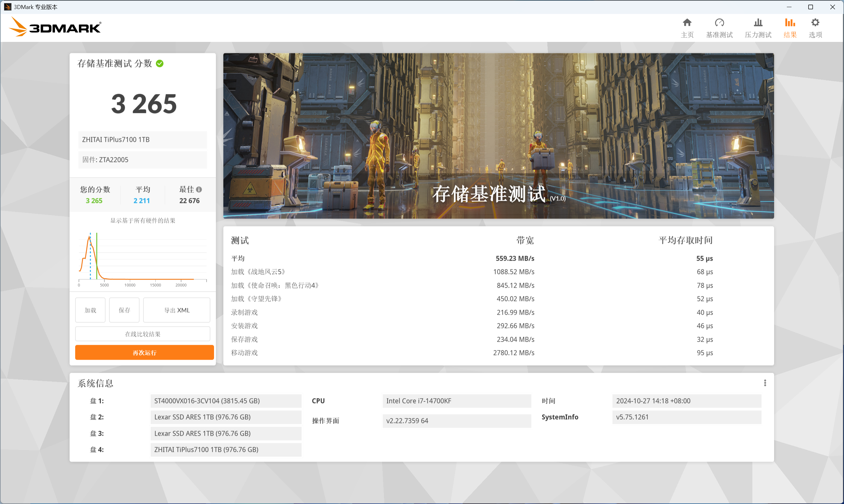Click the average score 2 211

coord(141,201)
